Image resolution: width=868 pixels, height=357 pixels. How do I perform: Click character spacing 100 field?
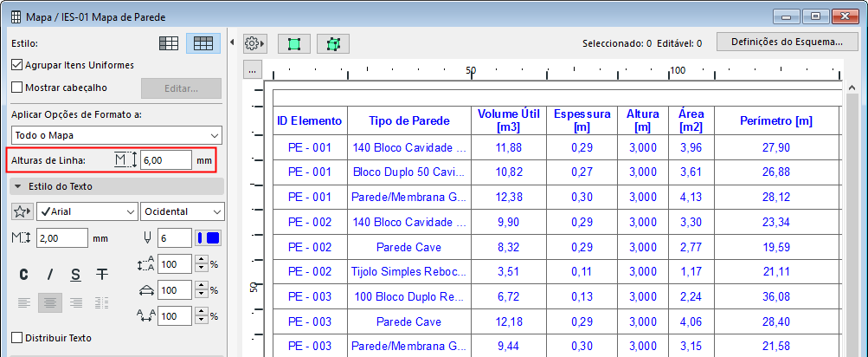coord(175,315)
